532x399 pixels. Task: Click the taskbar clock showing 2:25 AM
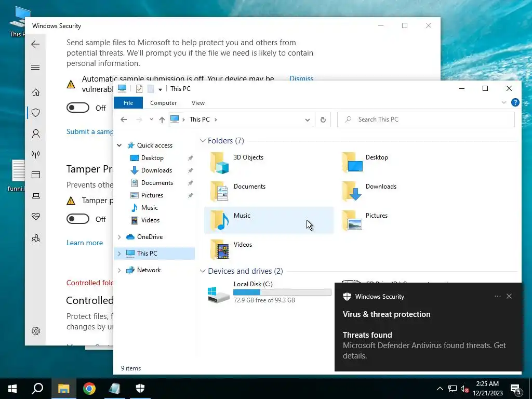click(x=487, y=389)
